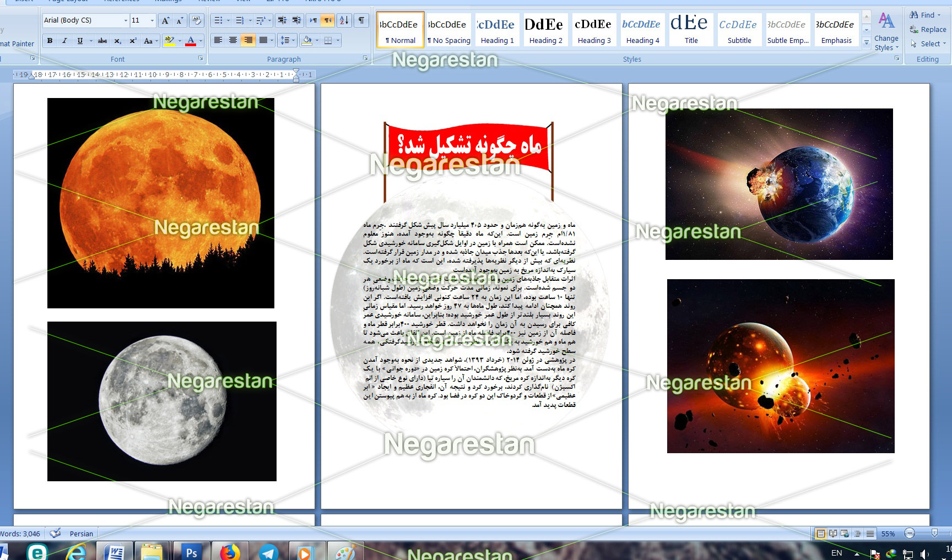This screenshot has width=952, height=560.
Task: Open the borders dropdown arrow
Action: click(x=338, y=40)
